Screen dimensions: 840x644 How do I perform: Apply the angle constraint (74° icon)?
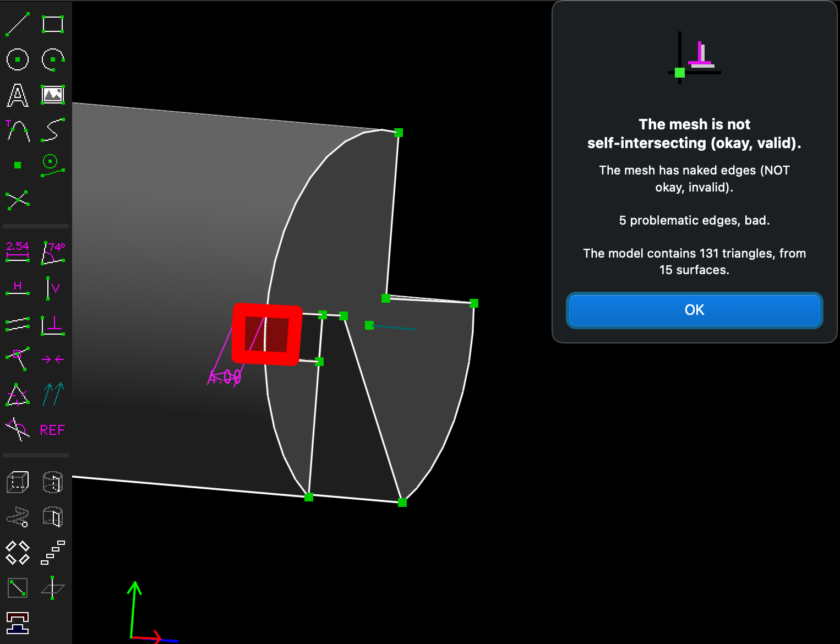53,252
